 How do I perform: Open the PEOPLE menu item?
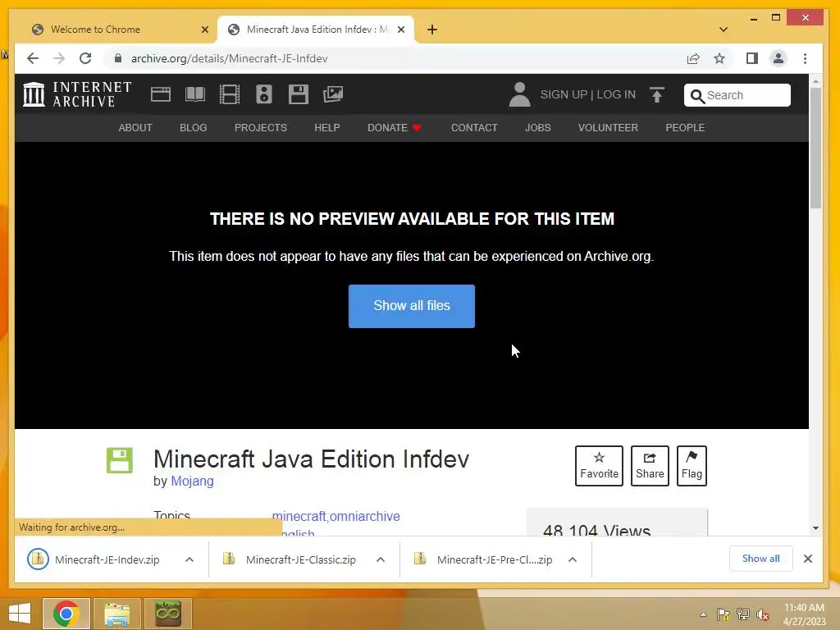[685, 127]
